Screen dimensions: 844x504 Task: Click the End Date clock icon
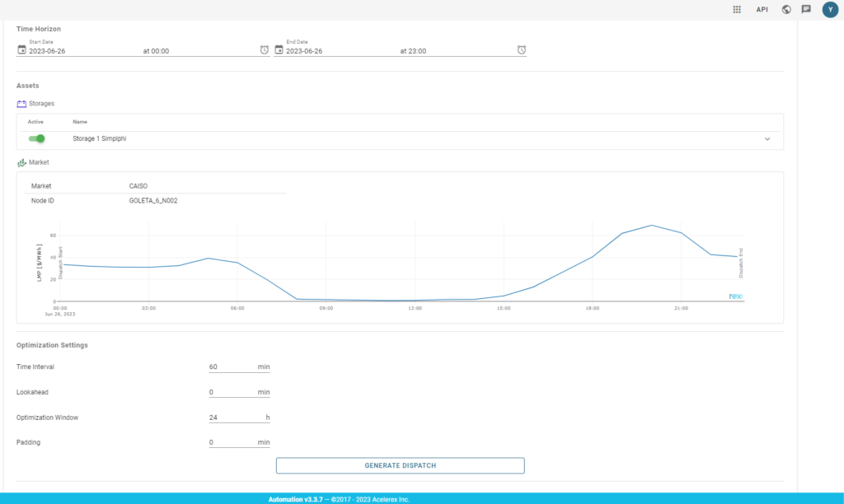point(522,50)
